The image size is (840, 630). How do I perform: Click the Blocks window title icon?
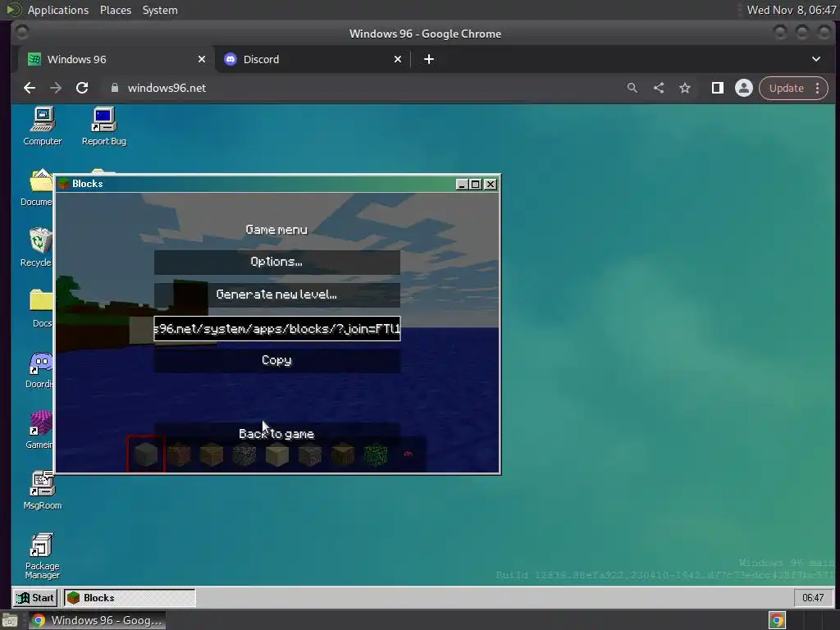tap(64, 184)
